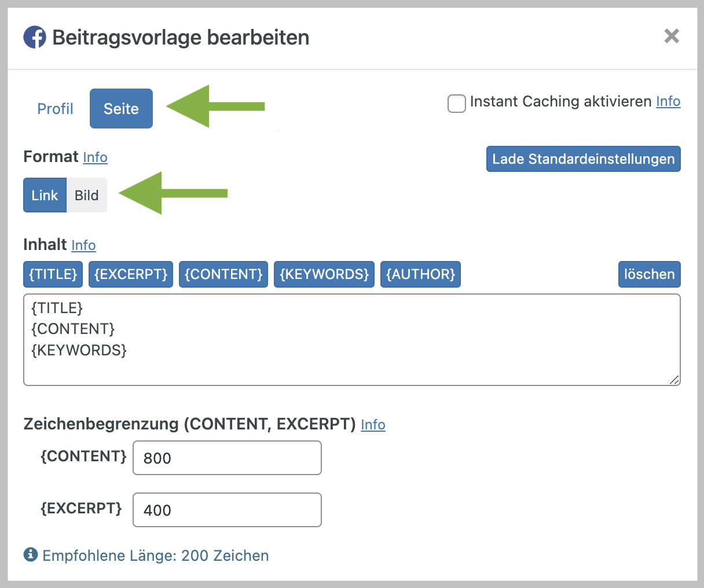Insert the {AUTHOR} placeholder tag
The image size is (704, 588).
click(420, 274)
